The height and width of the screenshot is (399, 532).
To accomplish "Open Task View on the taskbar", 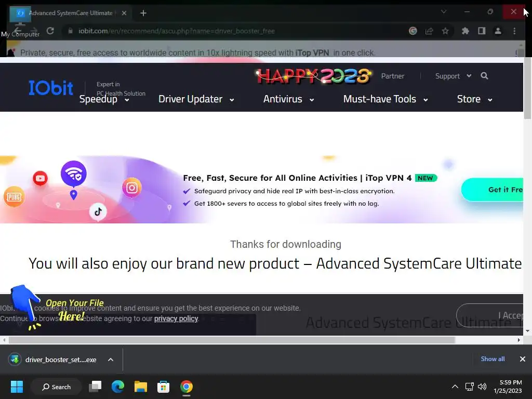I will point(95,387).
